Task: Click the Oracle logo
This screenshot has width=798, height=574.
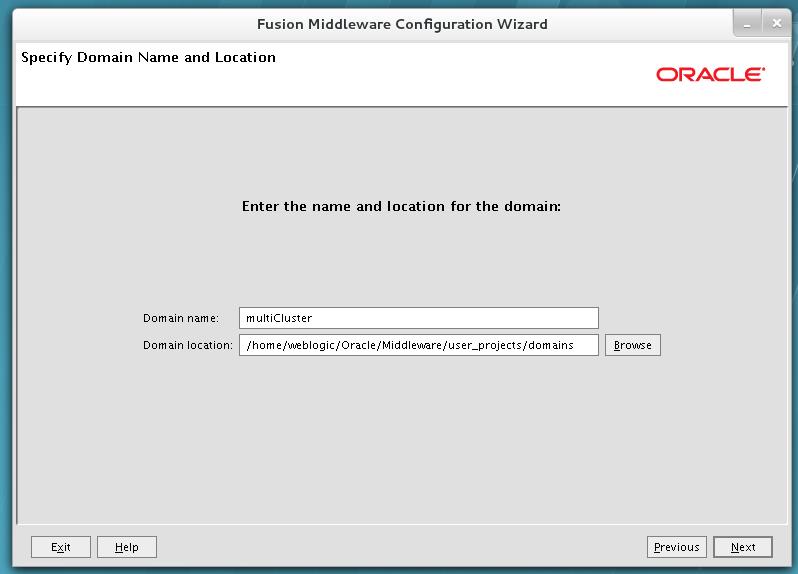Action: (710, 74)
